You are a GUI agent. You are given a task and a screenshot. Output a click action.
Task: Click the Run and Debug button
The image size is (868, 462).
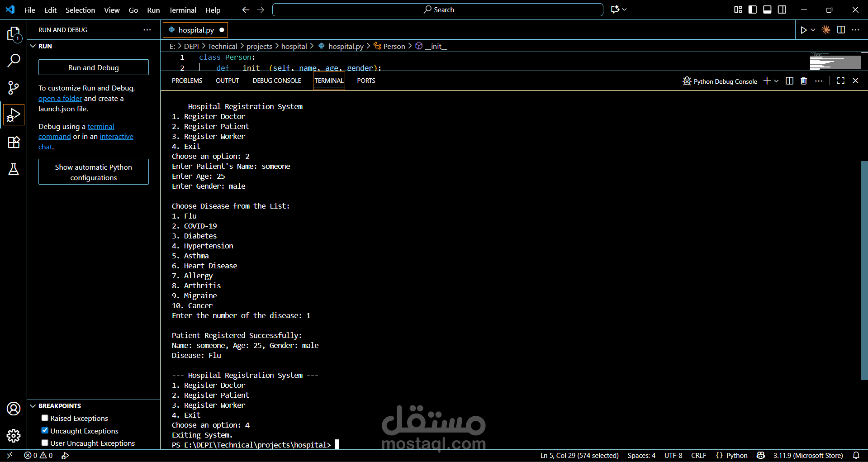[94, 67]
